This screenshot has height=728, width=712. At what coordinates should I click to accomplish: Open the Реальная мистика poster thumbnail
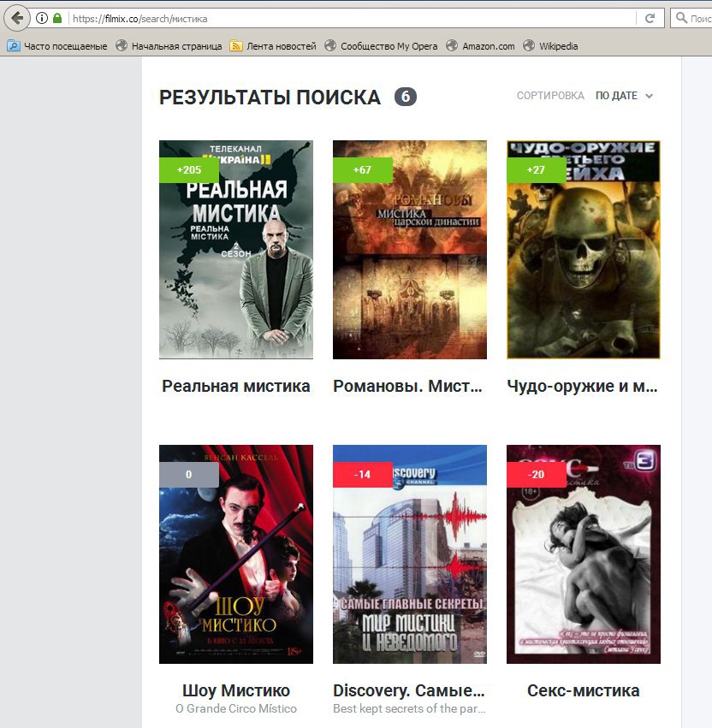coord(236,249)
